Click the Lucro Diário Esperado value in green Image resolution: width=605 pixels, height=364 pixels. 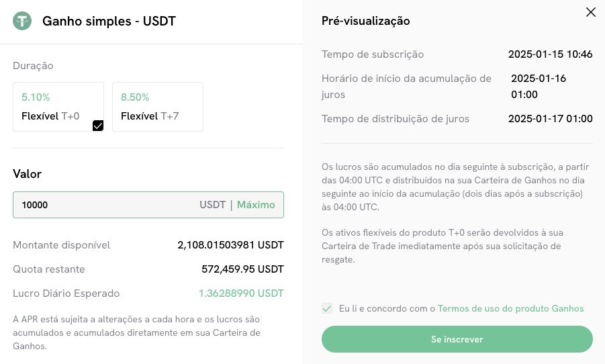tap(241, 293)
